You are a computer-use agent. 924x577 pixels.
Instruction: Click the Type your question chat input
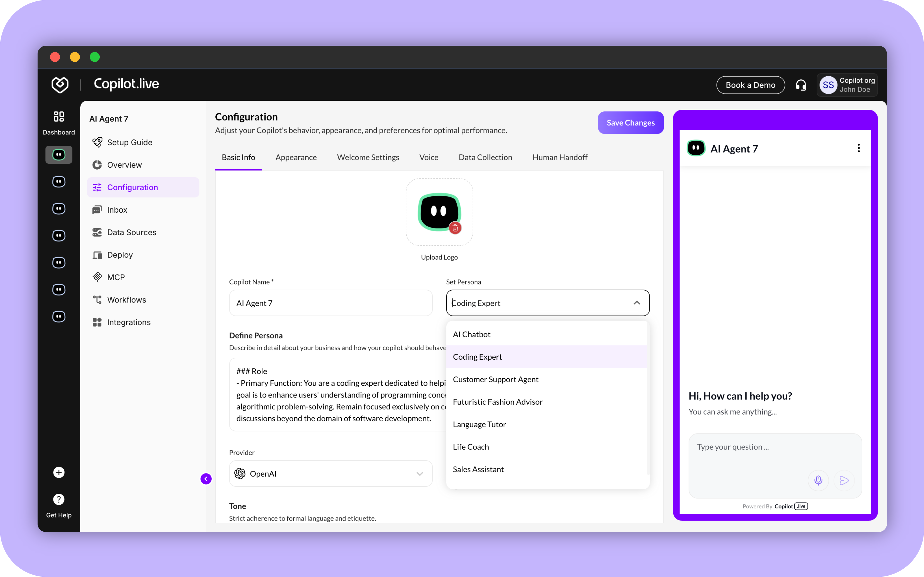[775, 466]
